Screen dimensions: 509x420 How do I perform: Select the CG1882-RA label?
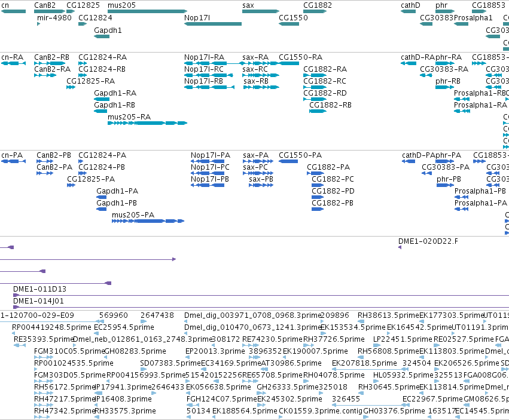pyautogui.click(x=325, y=69)
